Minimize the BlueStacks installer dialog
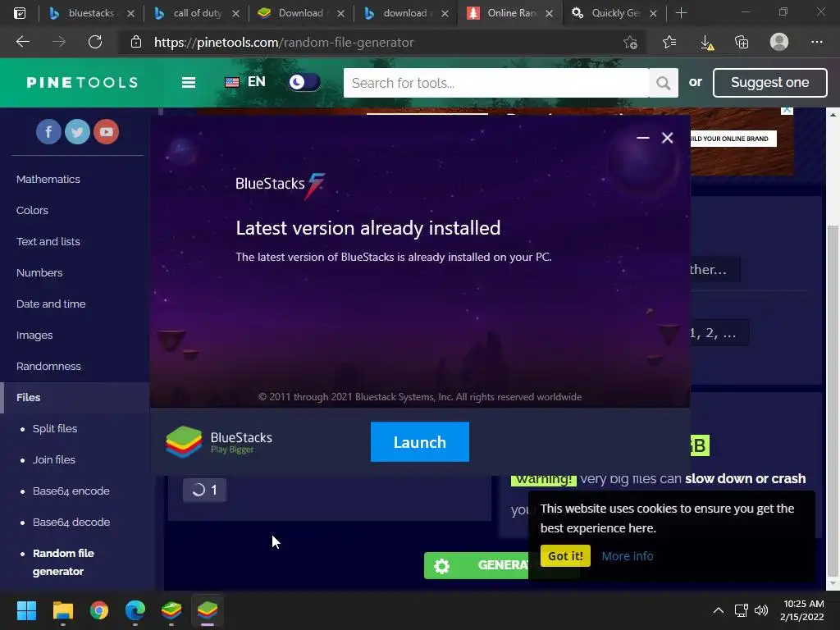The width and height of the screenshot is (840, 630). tap(643, 138)
